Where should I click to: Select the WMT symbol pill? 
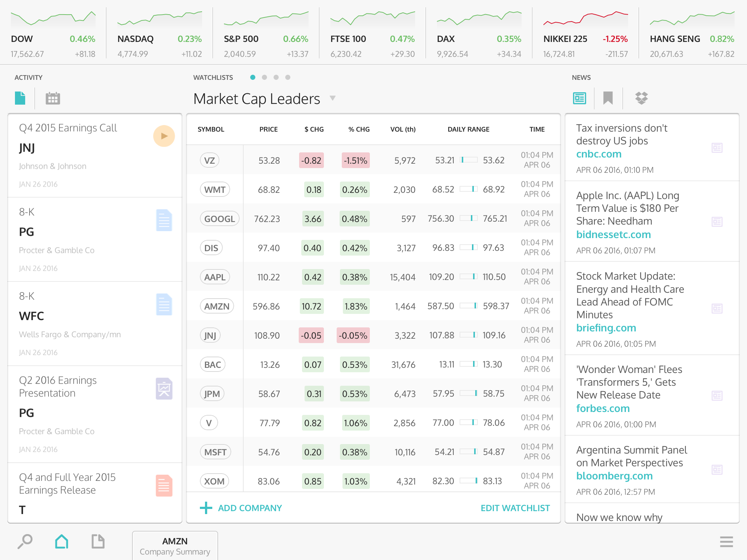[x=215, y=190]
